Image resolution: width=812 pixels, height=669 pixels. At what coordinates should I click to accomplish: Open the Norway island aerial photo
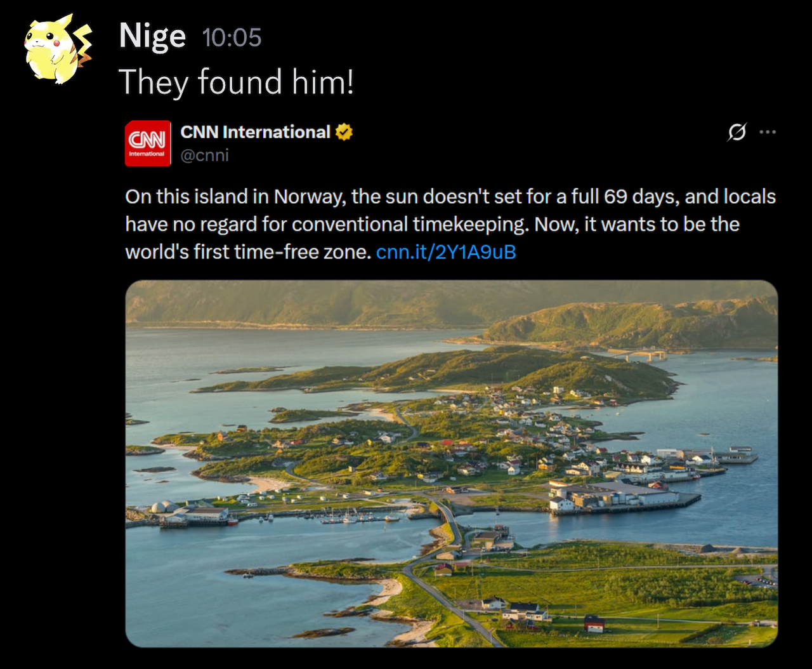click(x=452, y=463)
